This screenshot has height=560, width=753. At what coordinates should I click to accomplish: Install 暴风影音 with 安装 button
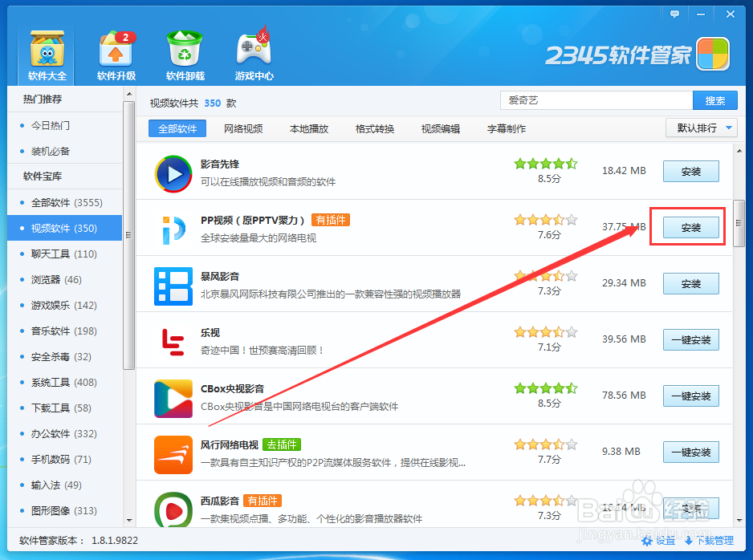[x=691, y=283]
